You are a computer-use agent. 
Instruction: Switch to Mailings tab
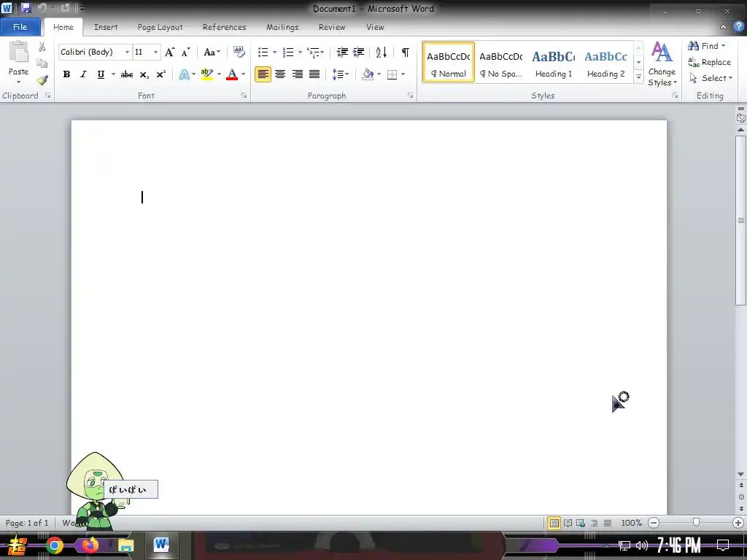click(282, 27)
